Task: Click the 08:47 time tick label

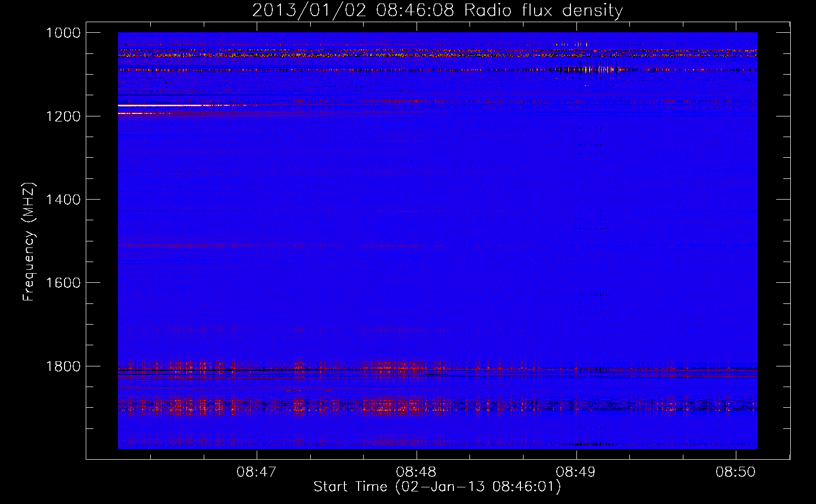Action: (257, 472)
